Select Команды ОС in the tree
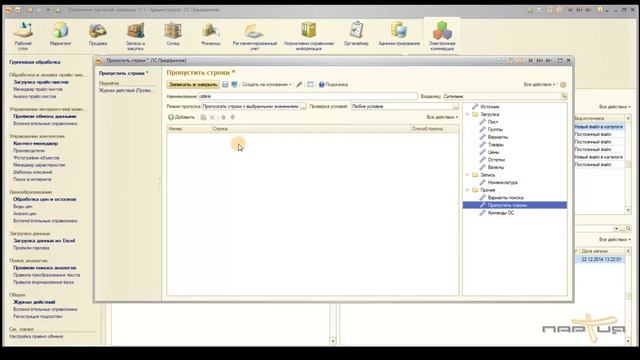Viewport: 640px width, 360px height. tap(501, 213)
